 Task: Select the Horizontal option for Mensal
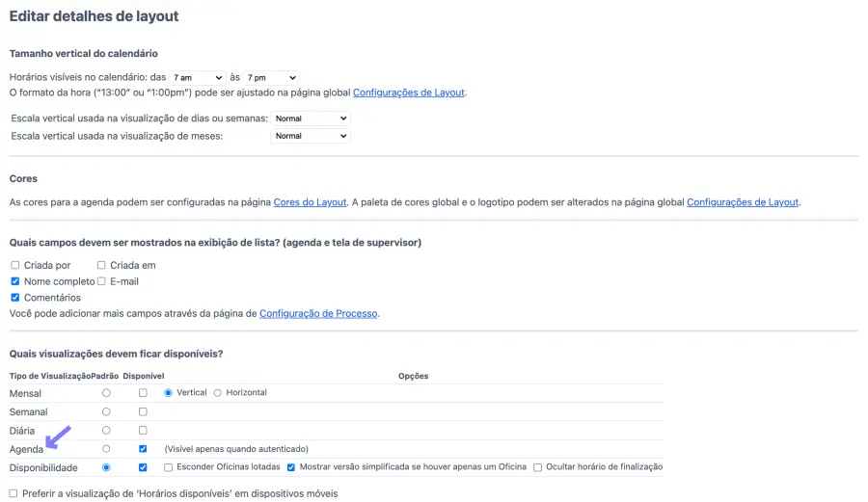point(218,393)
